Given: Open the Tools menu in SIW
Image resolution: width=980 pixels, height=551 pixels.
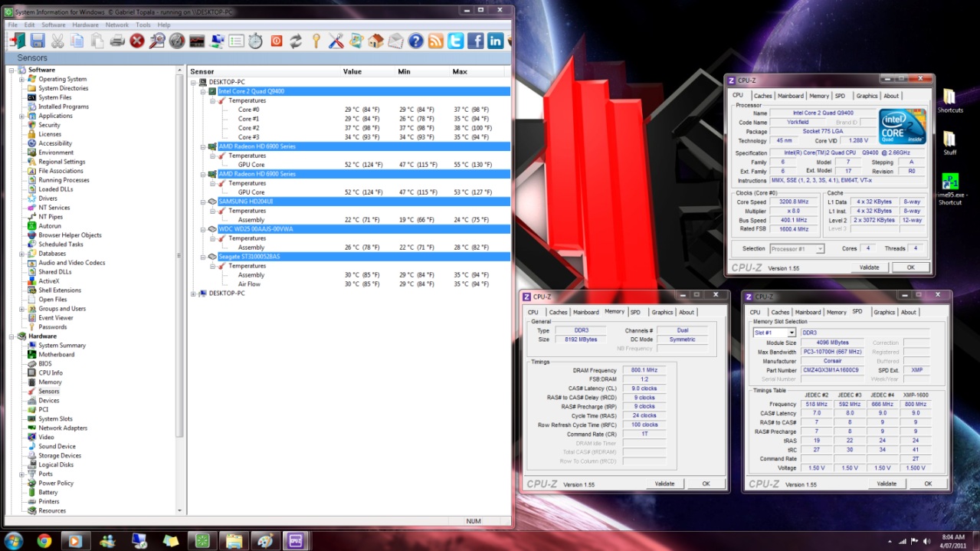Looking at the screenshot, I should tap(143, 25).
